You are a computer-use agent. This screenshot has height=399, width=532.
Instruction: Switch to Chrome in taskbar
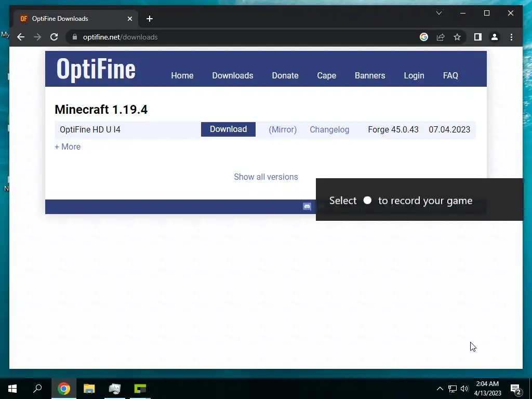coord(63,389)
